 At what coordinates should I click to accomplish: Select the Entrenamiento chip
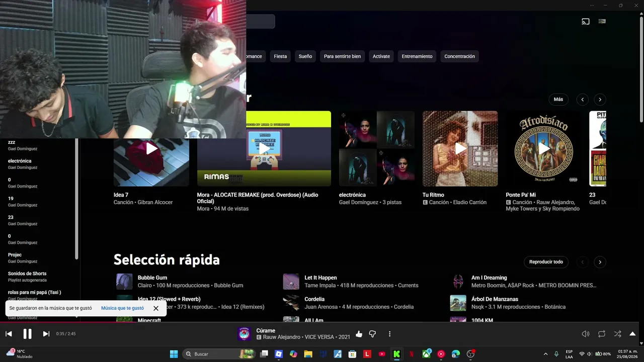417,56
